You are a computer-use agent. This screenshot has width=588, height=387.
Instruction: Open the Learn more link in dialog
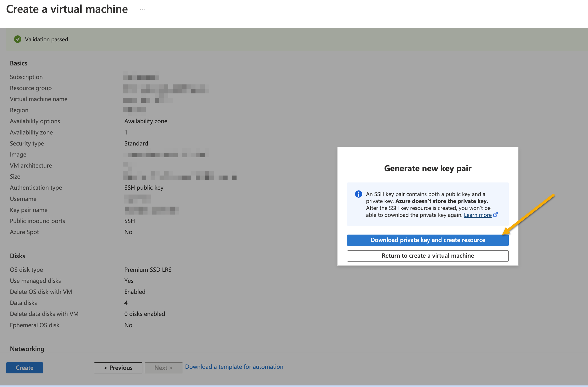(478, 215)
